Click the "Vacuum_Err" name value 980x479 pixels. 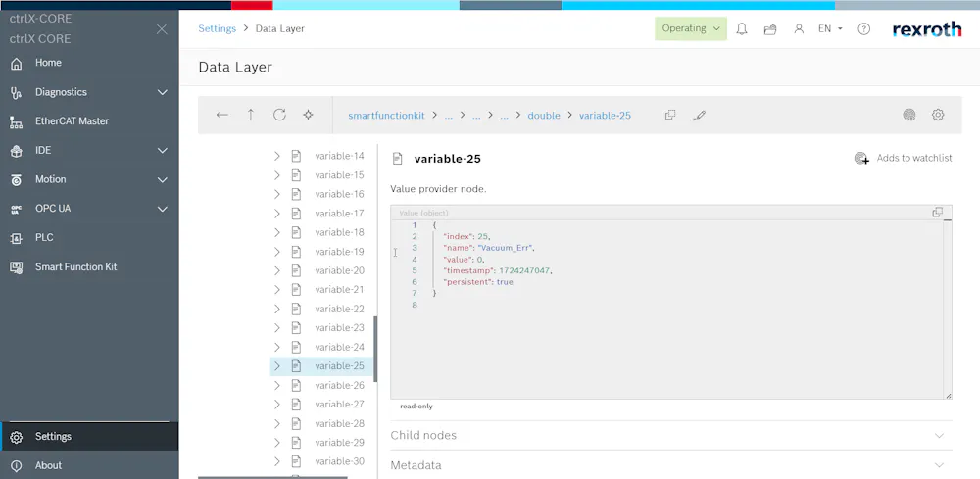pos(506,248)
